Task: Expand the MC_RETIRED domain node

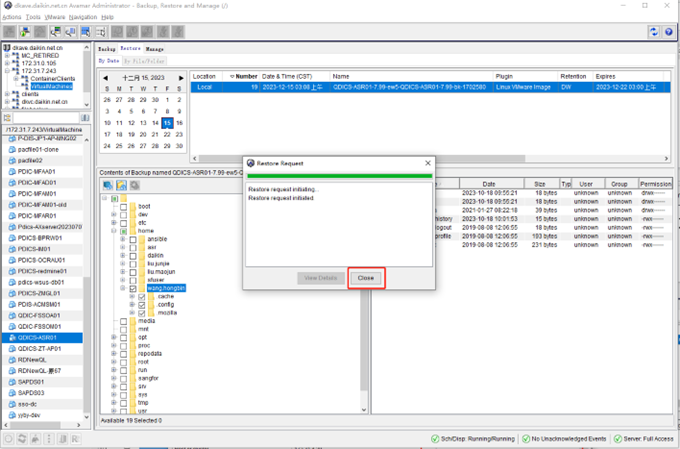Action: coord(7,55)
